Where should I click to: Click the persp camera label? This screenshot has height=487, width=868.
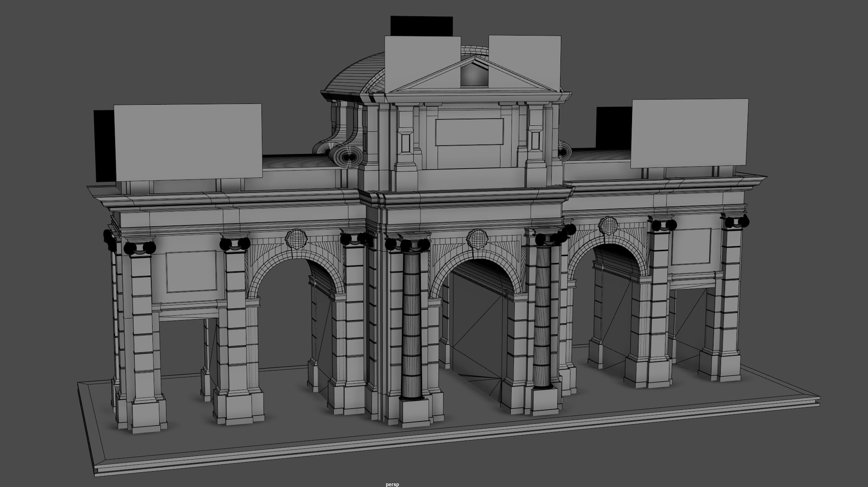click(x=392, y=484)
